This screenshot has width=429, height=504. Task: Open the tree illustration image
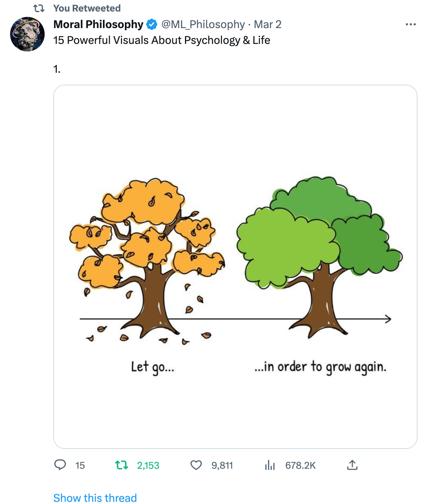click(x=235, y=267)
